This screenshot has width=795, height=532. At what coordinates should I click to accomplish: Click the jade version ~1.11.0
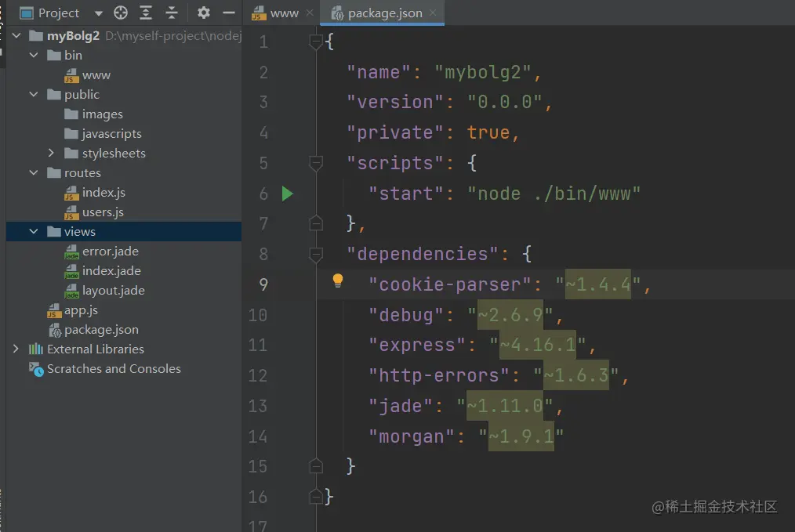pos(505,406)
